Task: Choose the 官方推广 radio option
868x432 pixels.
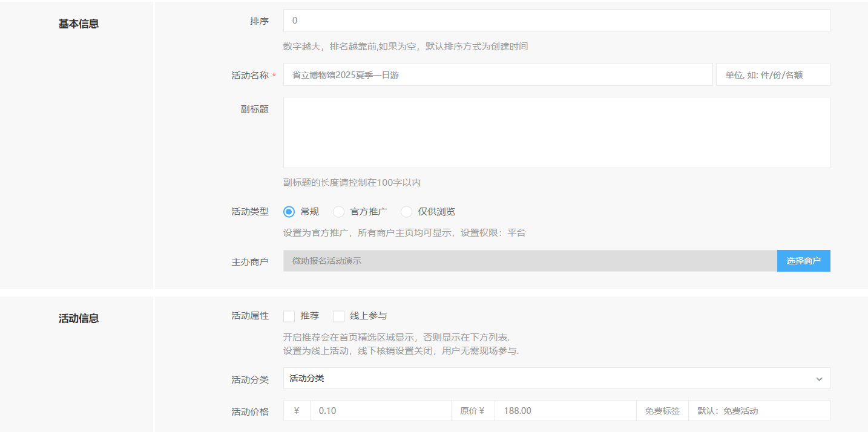Action: coord(339,212)
